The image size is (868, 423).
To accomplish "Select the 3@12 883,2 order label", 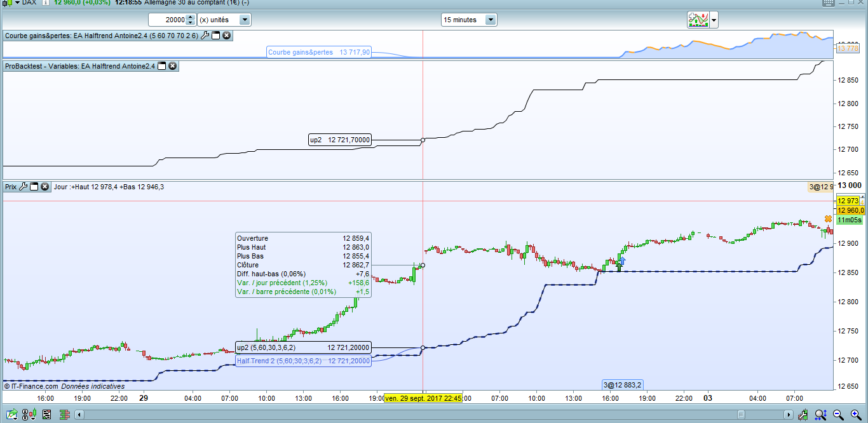I will tap(623, 384).
